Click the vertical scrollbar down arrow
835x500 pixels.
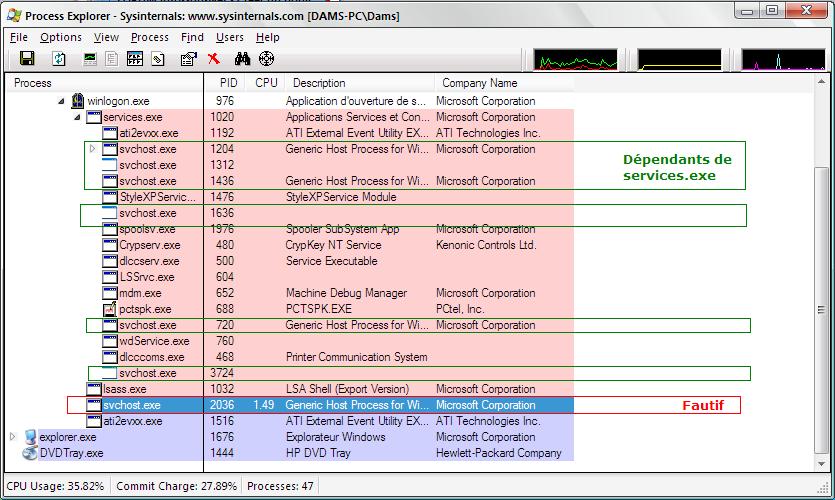click(x=821, y=463)
